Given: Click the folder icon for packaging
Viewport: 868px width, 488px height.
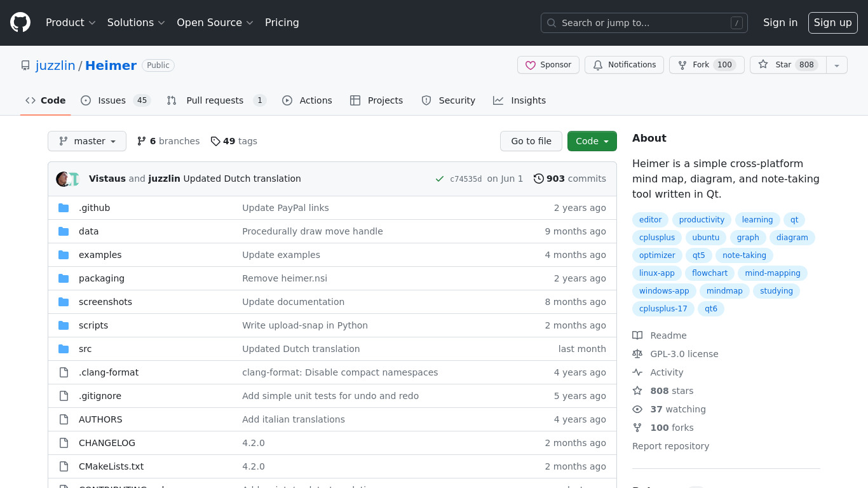Looking at the screenshot, I should coord(64,278).
